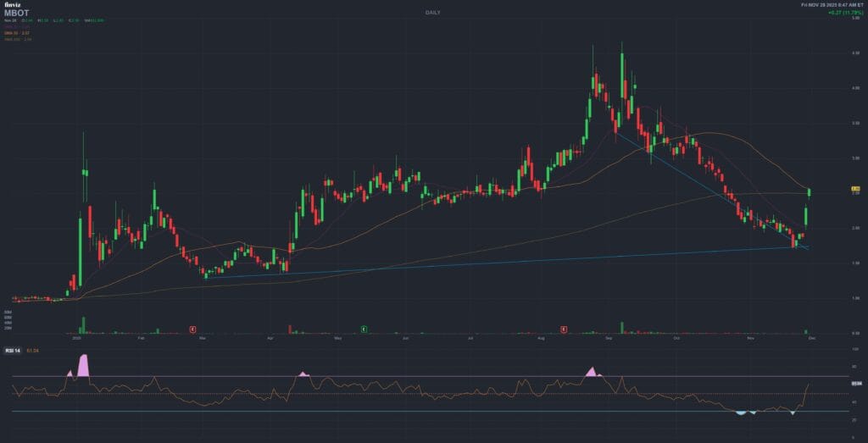Viewport: 868px width, 443px height.
Task: Click the green earnings marker near May
Action: pos(364,328)
